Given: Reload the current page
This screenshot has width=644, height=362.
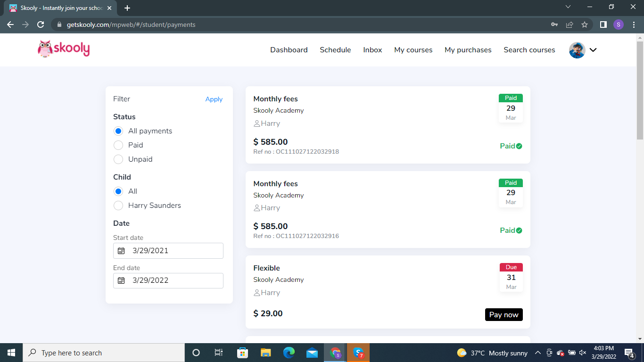Looking at the screenshot, I should pos(41,25).
